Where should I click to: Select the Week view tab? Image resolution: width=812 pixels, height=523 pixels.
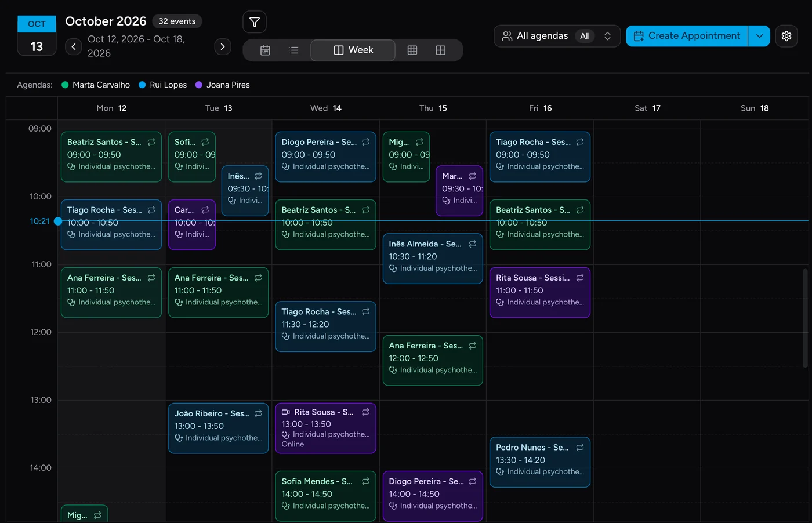pyautogui.click(x=353, y=50)
